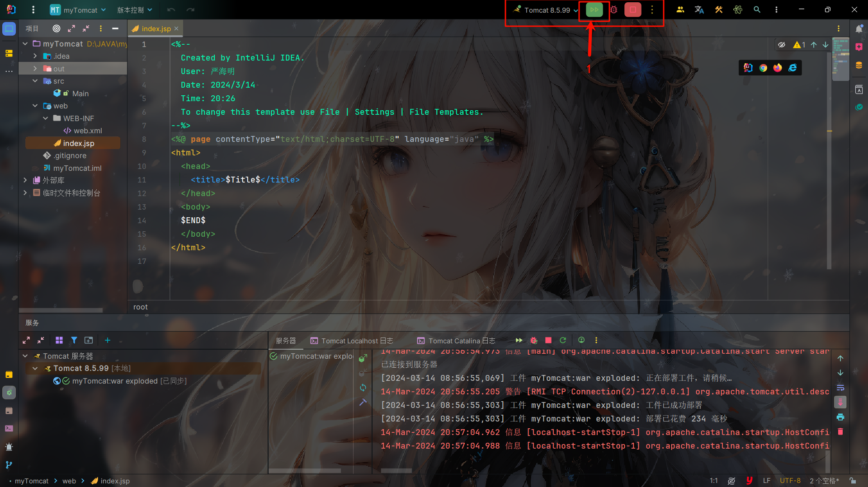Screen dimensions: 868x487
Task: Open the Terminal tool window icon
Action: pos(9,428)
